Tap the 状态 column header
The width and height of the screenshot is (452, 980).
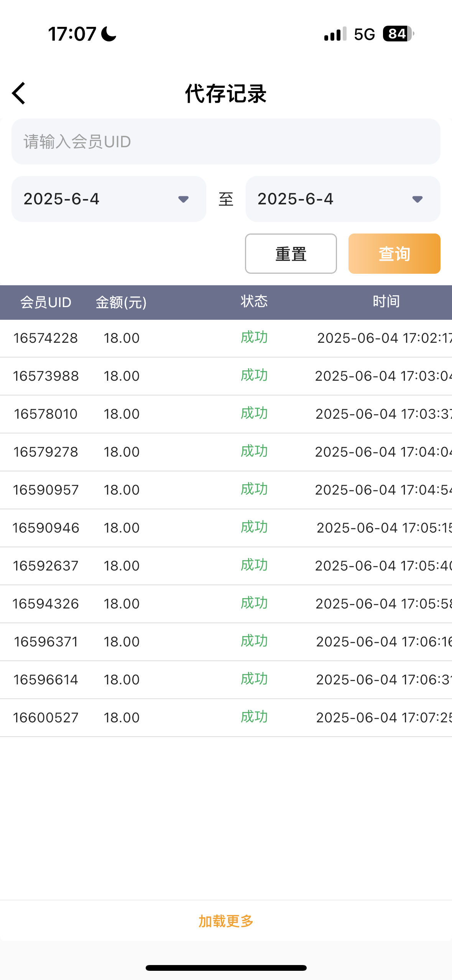(x=254, y=301)
